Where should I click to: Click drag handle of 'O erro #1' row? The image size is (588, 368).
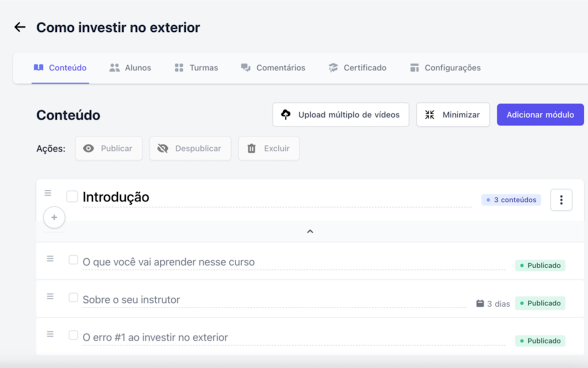coord(50,334)
